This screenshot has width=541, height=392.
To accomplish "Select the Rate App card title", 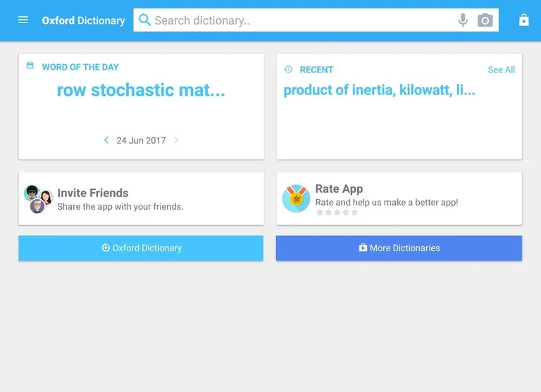I will coord(339,189).
